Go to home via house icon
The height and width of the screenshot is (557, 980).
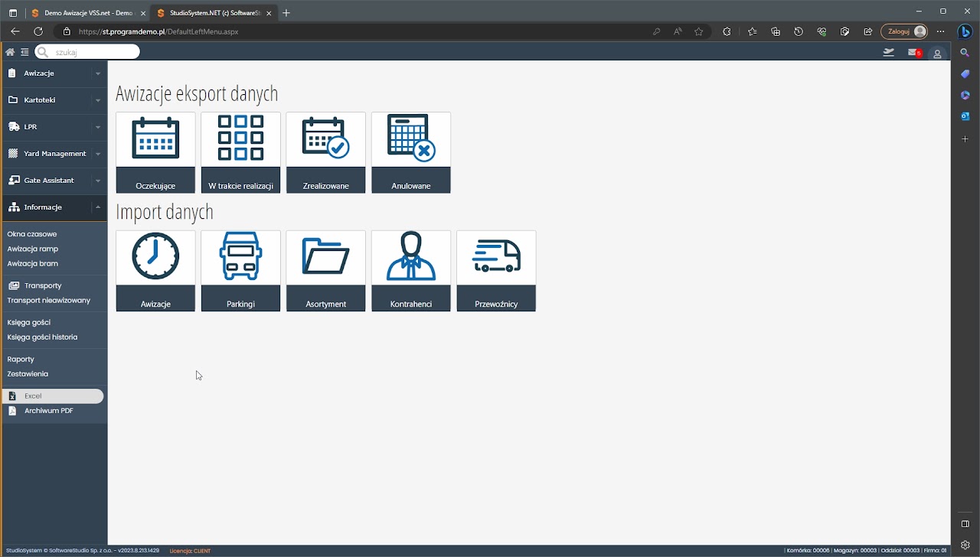point(10,52)
